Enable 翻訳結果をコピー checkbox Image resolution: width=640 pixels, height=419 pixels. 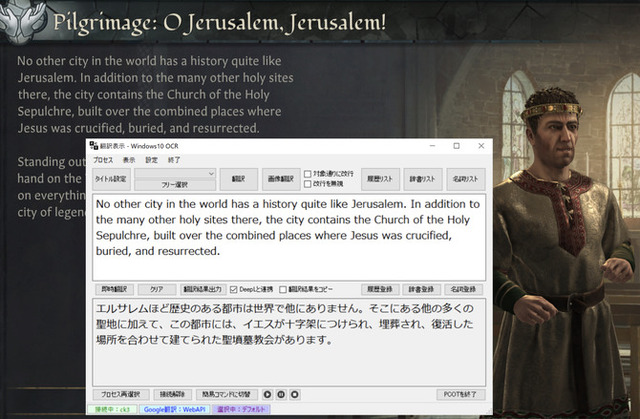coord(282,289)
